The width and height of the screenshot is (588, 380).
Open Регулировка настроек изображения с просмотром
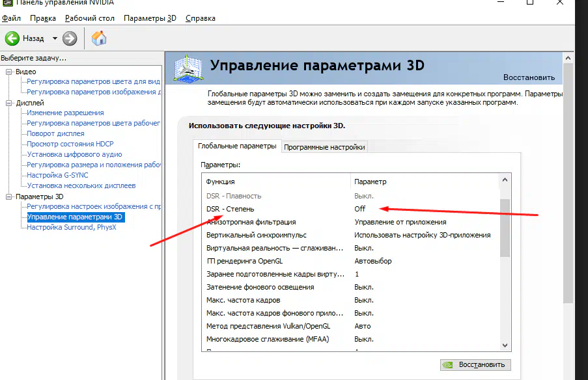pos(94,206)
